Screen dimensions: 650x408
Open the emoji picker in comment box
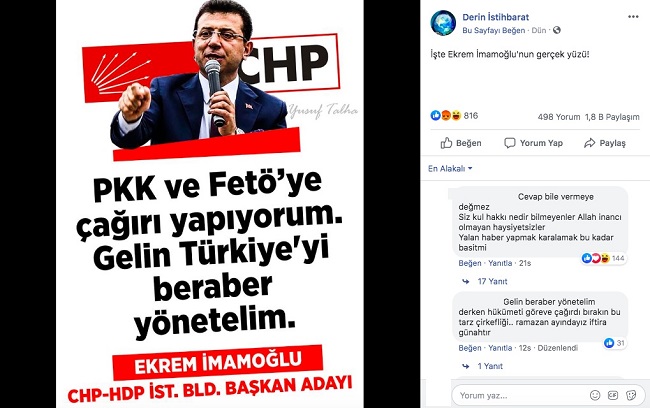coord(595,395)
